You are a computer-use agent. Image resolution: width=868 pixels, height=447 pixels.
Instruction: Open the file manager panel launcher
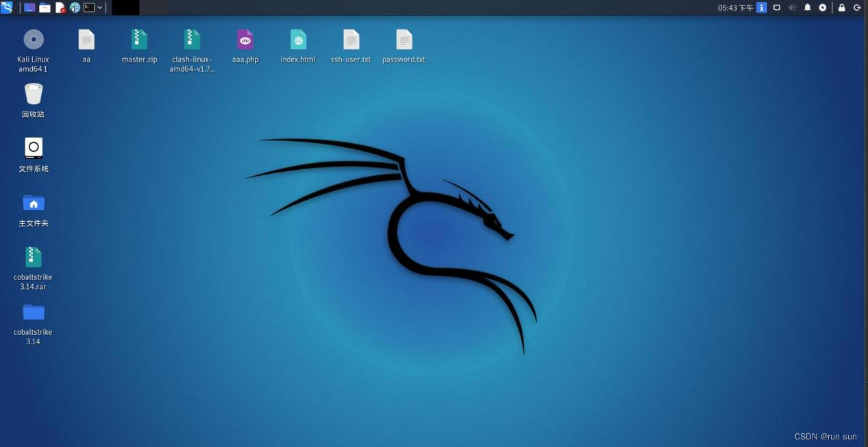coord(45,8)
